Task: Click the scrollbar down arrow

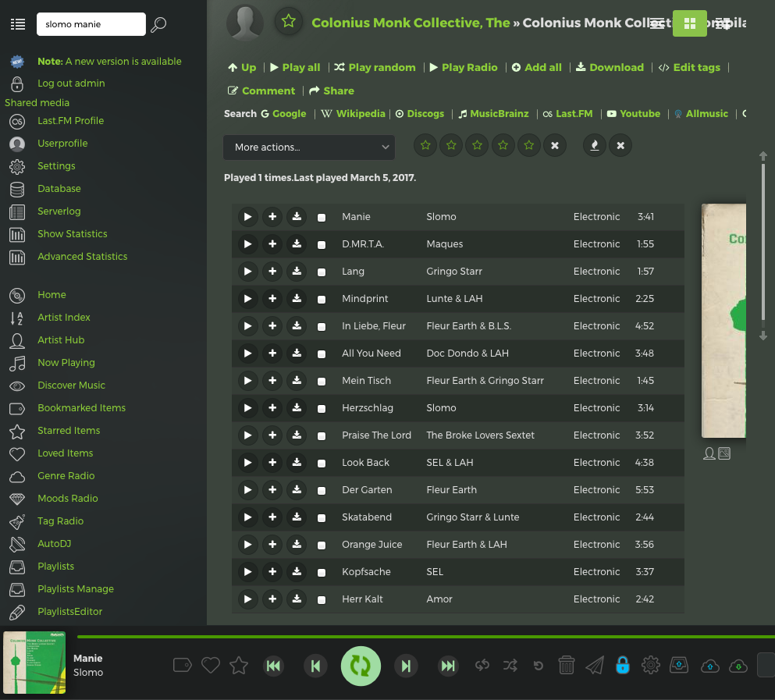Action: 763,336
